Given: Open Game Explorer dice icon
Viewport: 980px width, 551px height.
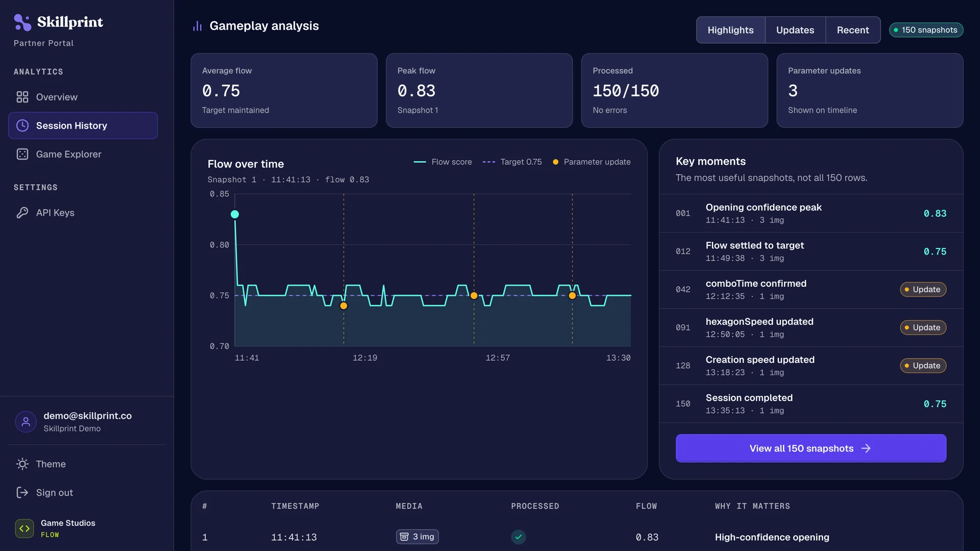Looking at the screenshot, I should tap(22, 154).
